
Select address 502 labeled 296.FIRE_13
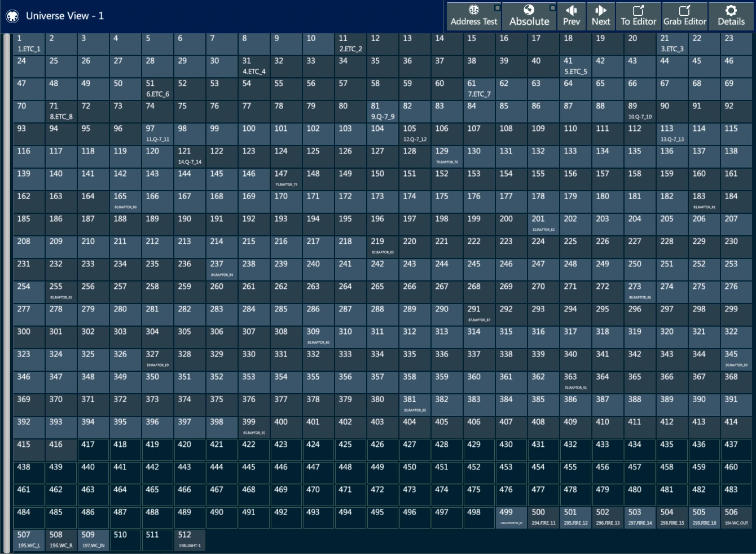(608, 518)
